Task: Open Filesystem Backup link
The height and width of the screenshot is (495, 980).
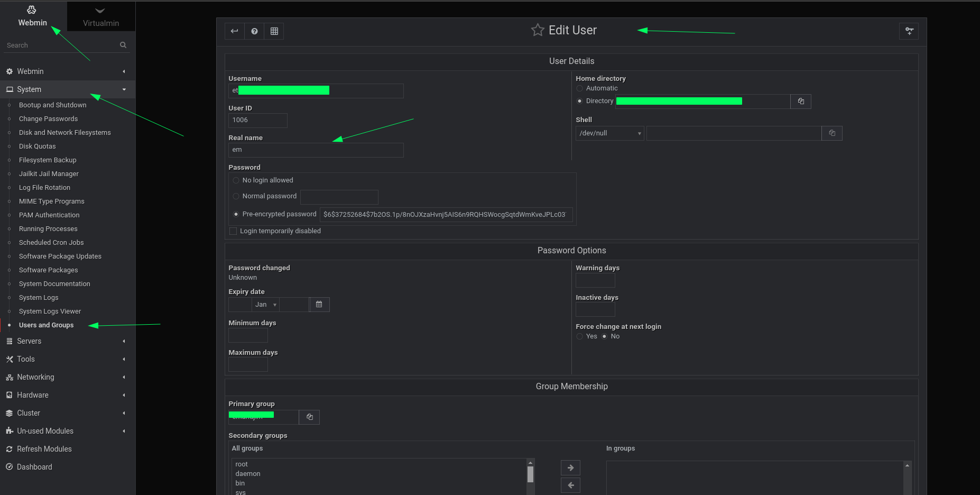Action: [48, 160]
